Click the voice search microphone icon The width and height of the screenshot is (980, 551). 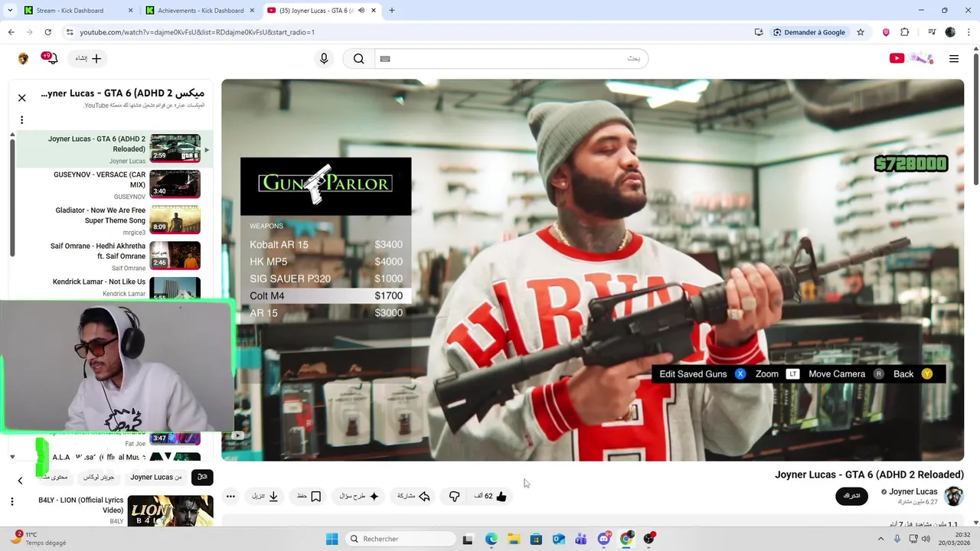pyautogui.click(x=324, y=58)
